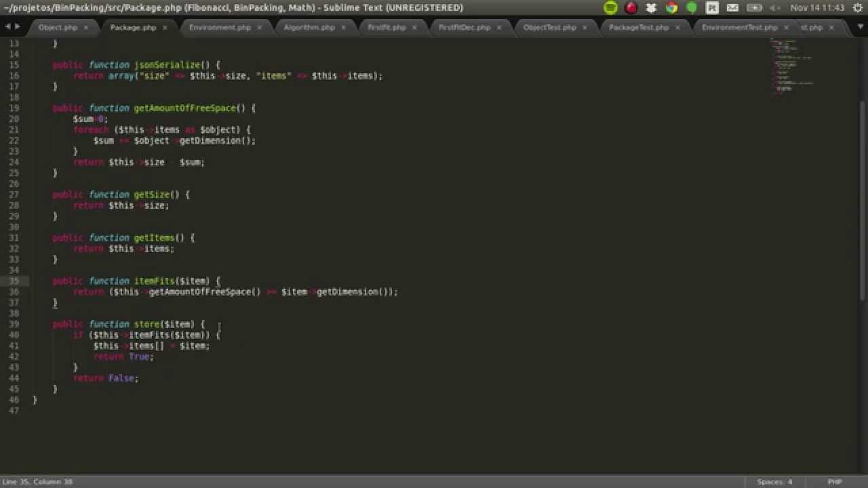Viewport: 868px width, 488px height.
Task: Click line number 39 in the gutter
Action: pyautogui.click(x=14, y=324)
